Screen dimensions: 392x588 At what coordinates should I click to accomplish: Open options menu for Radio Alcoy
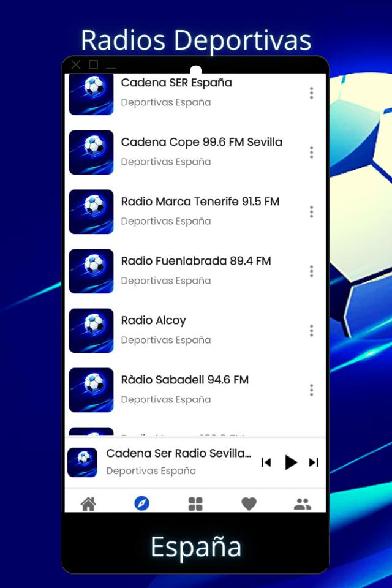click(311, 331)
